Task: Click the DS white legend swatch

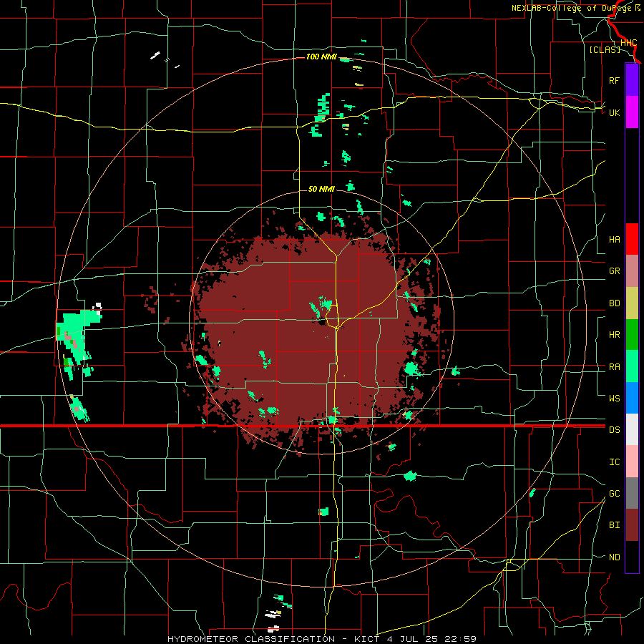Action: (x=632, y=429)
